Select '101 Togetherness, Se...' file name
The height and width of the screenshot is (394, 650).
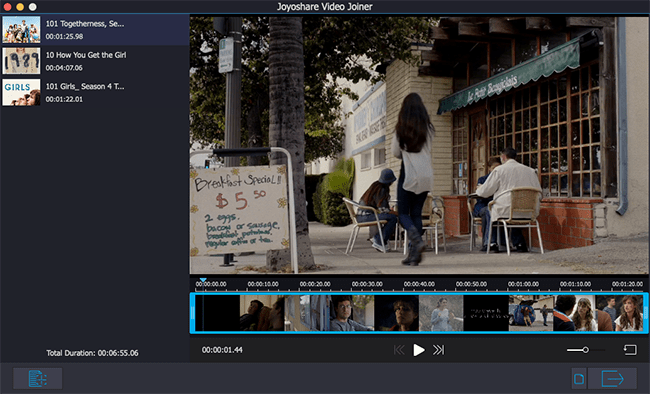coord(85,24)
